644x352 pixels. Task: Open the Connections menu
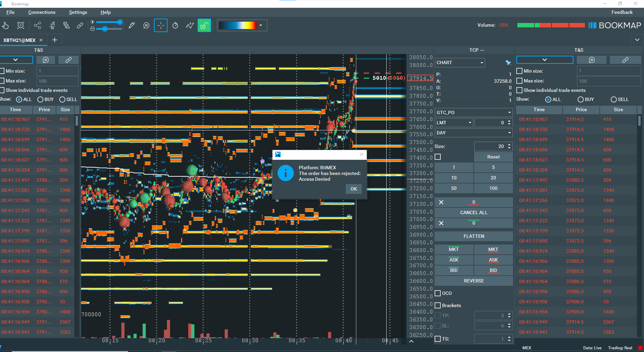42,12
